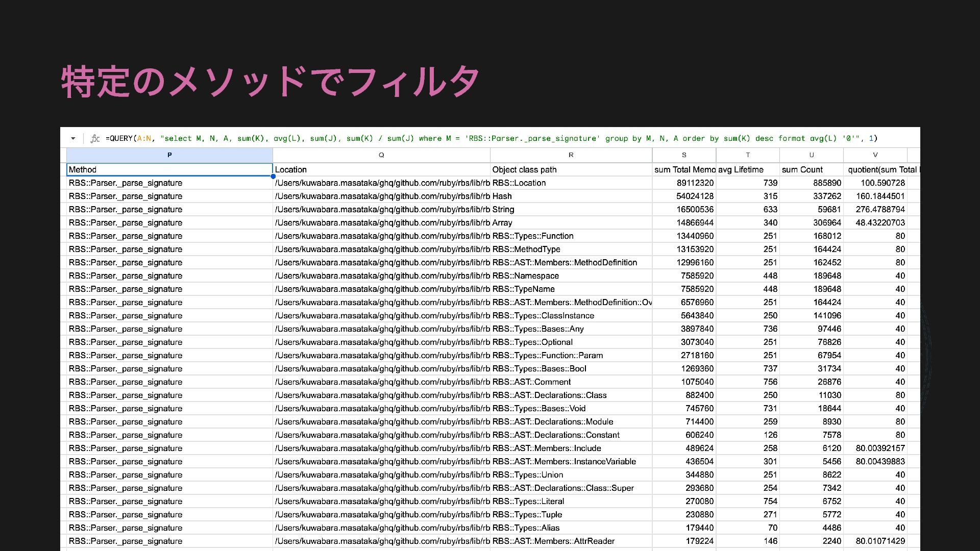Select column U header
980x551 pixels.
pyautogui.click(x=812, y=155)
